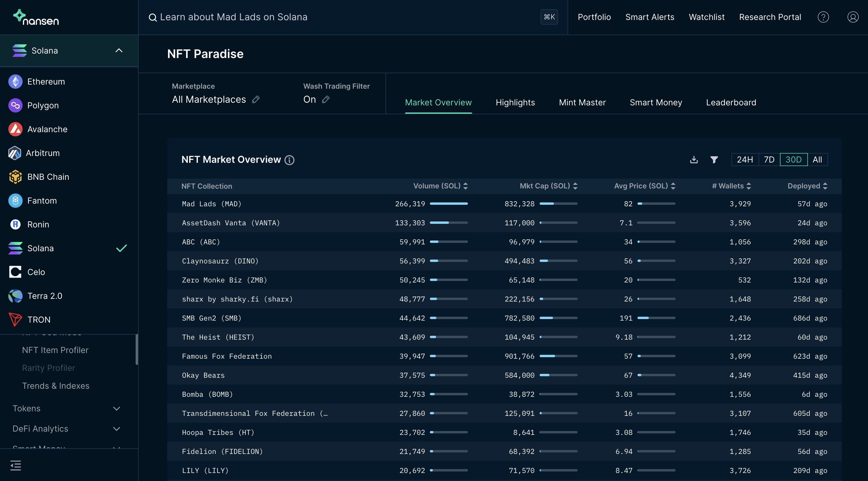
Task: Click the Mad Lads volume bar
Action: [449, 204]
